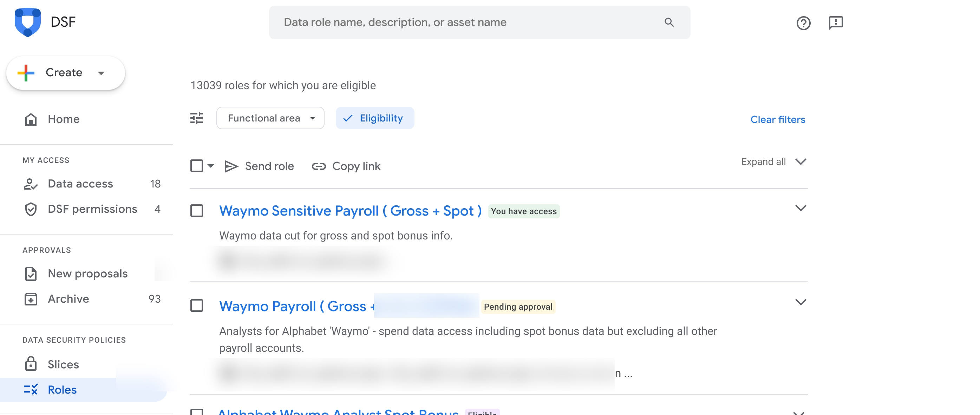Open Home from the sidebar
980x415 pixels.
pos(63,119)
